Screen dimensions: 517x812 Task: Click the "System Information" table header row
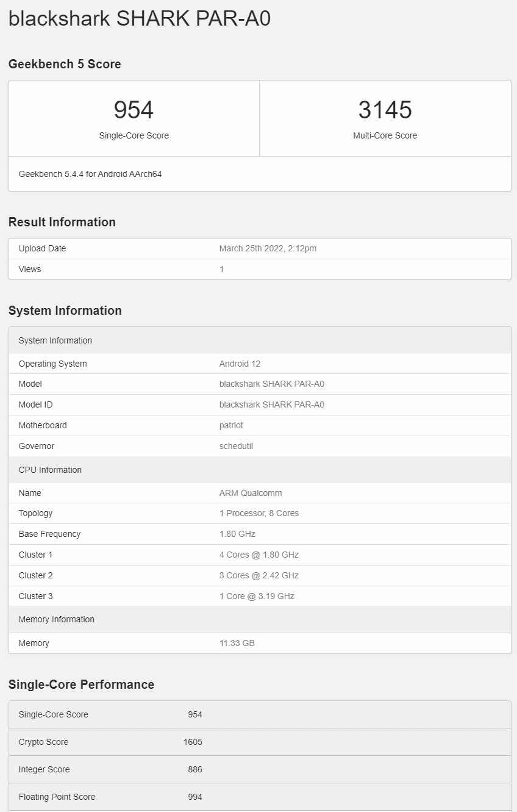(260, 340)
